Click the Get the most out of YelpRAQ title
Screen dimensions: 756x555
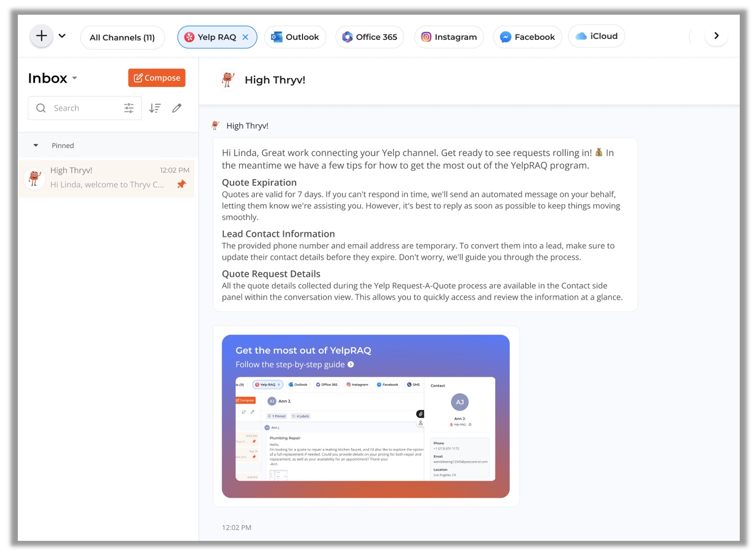303,350
